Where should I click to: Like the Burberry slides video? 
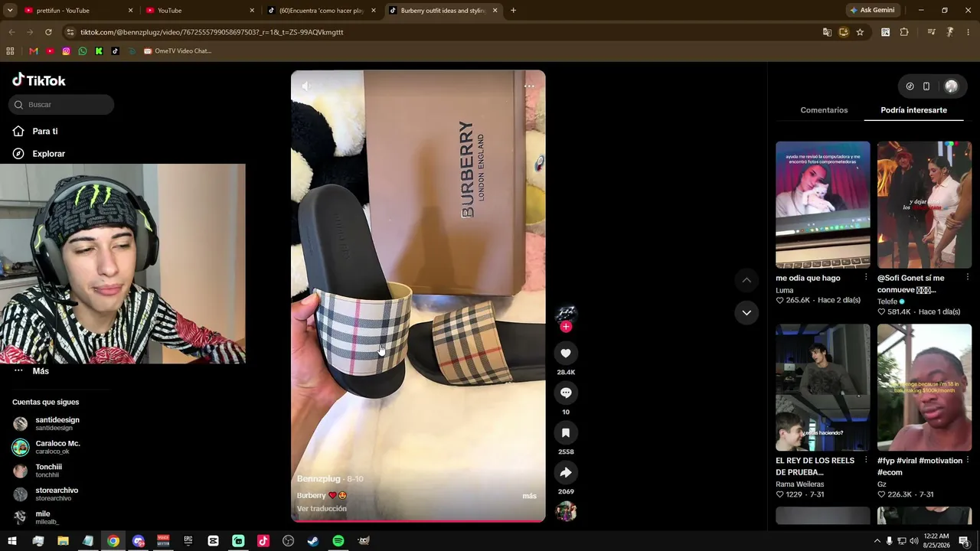[566, 354]
